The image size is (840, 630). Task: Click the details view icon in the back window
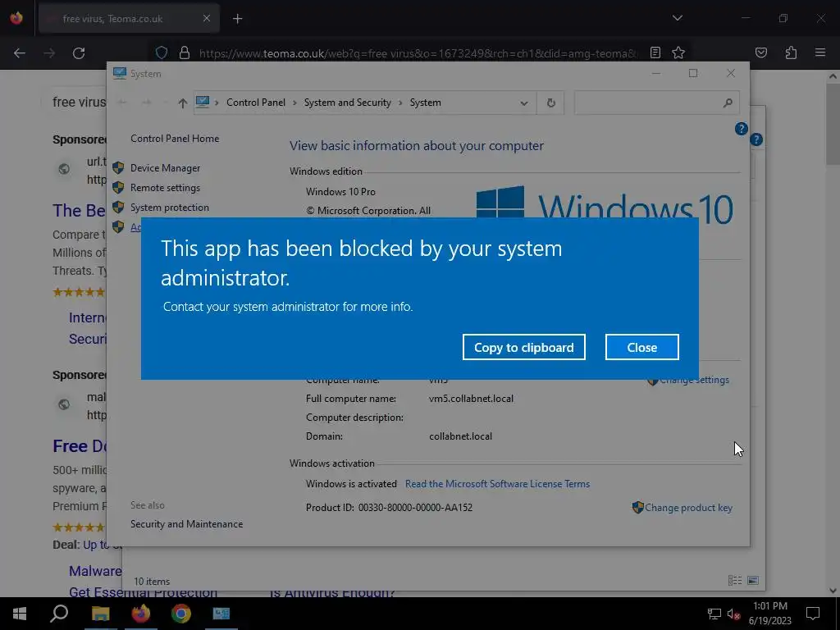(735, 580)
